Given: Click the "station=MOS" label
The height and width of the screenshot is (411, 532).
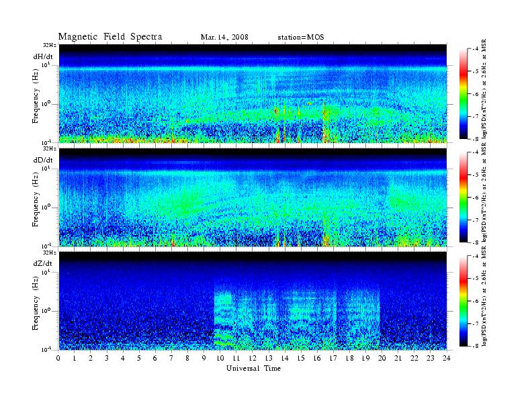Looking at the screenshot, I should (x=301, y=37).
